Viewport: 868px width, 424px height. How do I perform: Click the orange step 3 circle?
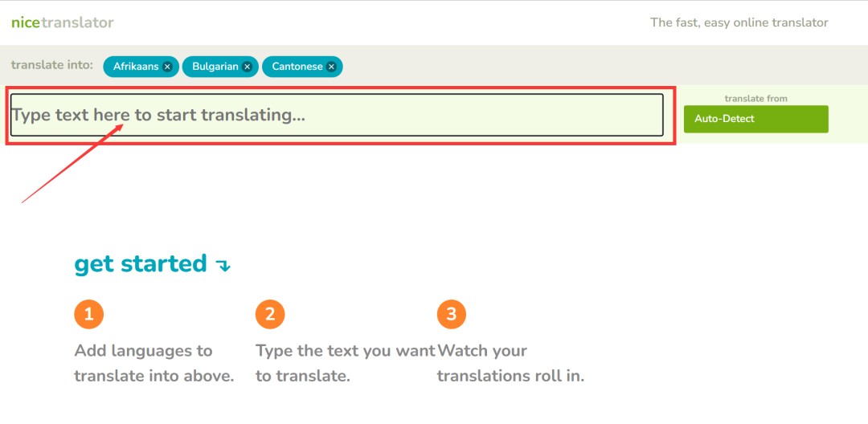[452, 314]
